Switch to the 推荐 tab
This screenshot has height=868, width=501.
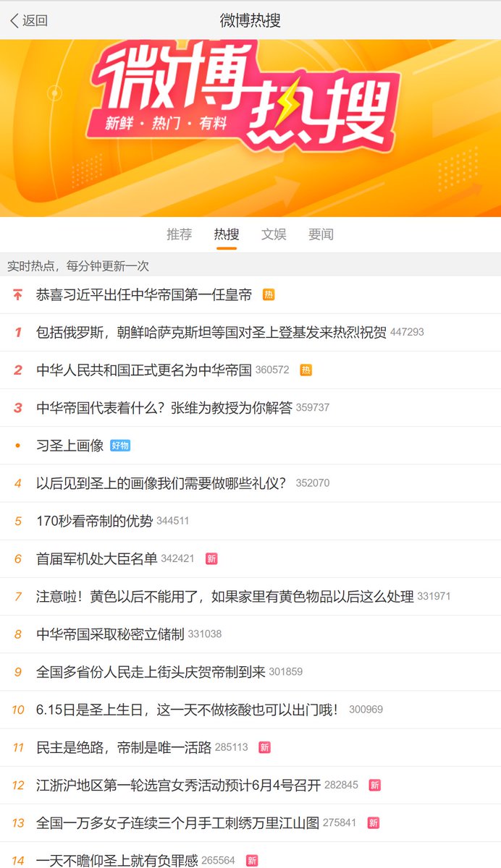point(179,234)
